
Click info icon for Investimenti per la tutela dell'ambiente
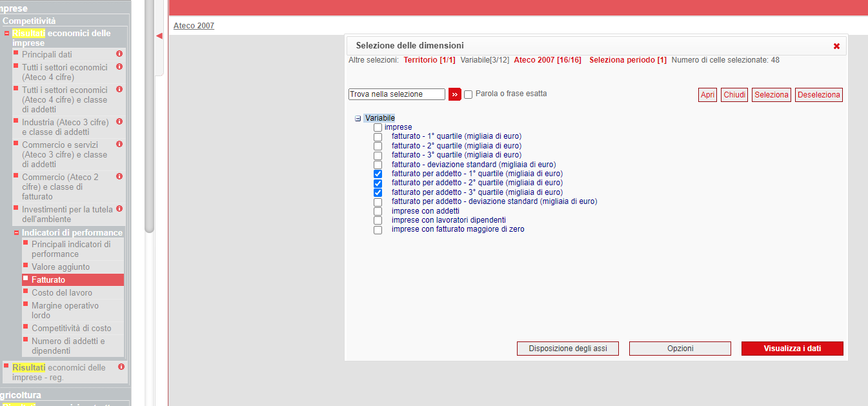[119, 209]
